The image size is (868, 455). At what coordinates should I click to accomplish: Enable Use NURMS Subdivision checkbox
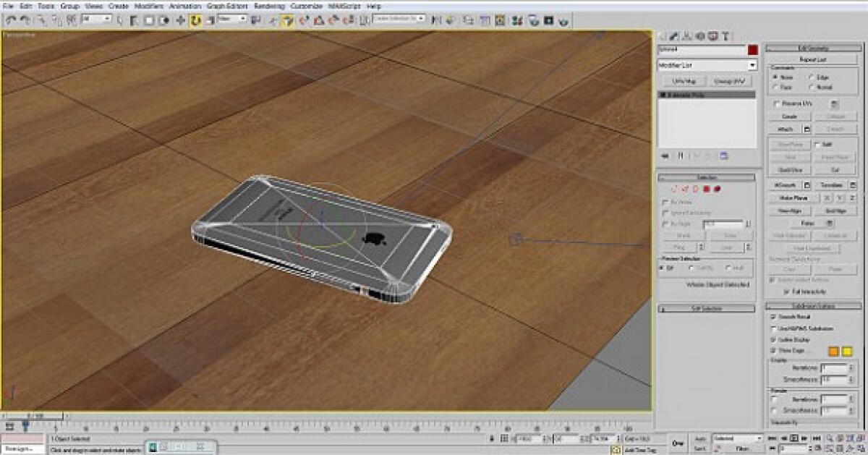coord(773,328)
